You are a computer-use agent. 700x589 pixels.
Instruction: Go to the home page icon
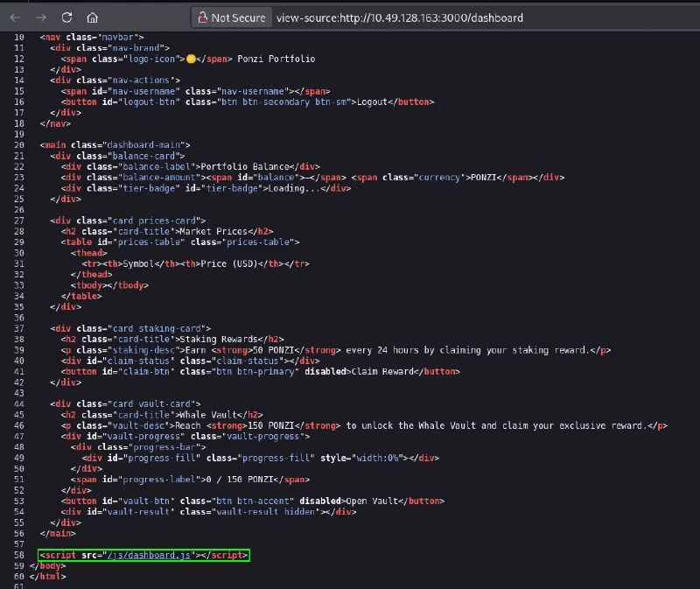point(93,18)
